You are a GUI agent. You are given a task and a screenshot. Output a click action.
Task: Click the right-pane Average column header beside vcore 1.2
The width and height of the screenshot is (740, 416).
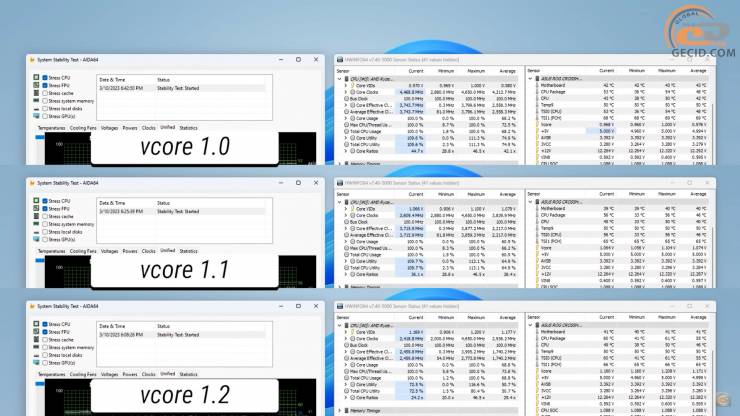pos(698,317)
